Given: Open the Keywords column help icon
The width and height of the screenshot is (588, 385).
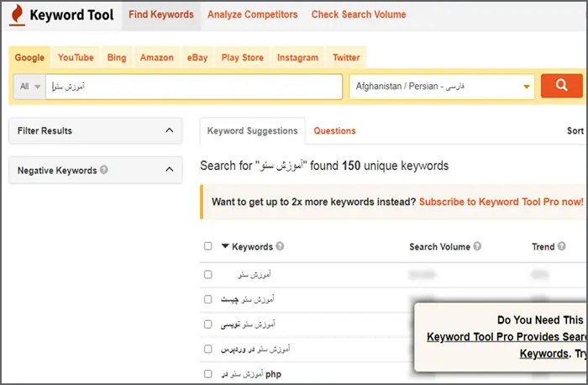Looking at the screenshot, I should [x=280, y=246].
